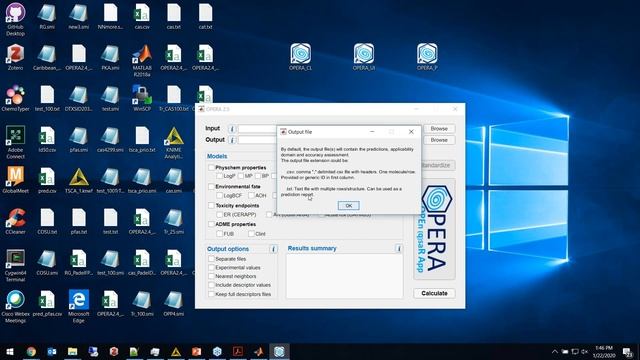This screenshot has height=360, width=640.
Task: Select the KNIME Analytics desktop shortcut
Action: click(174, 142)
